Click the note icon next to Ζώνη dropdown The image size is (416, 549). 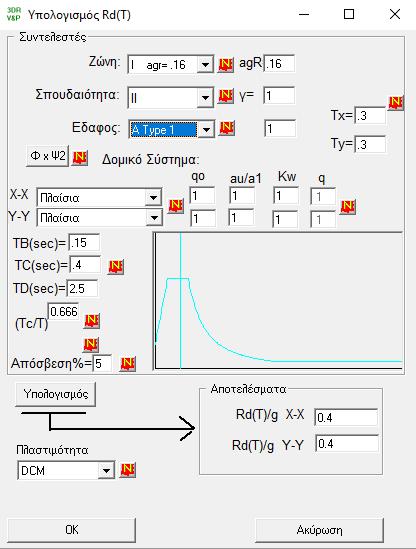point(226,64)
